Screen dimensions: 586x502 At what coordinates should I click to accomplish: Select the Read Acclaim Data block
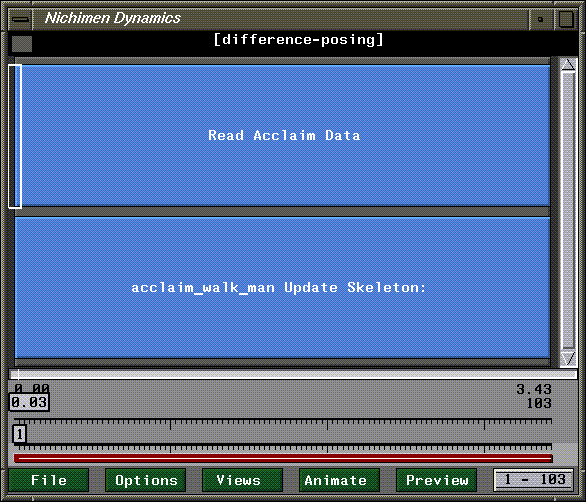pyautogui.click(x=283, y=135)
